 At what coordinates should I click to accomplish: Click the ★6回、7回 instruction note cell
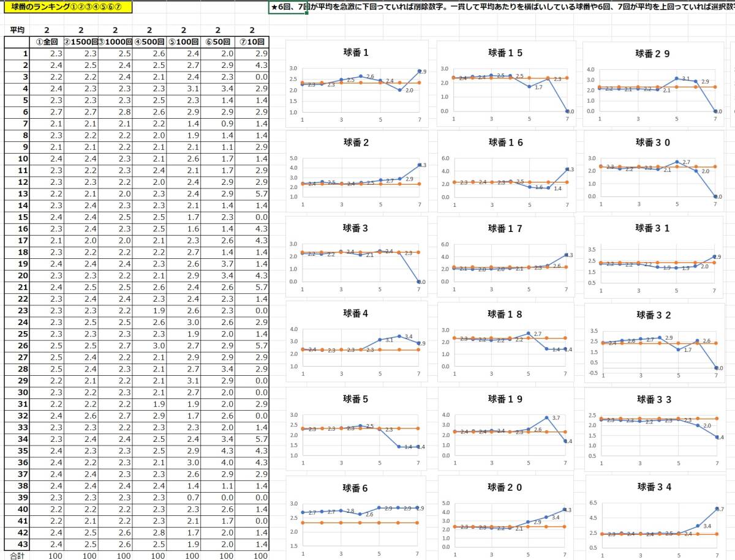502,7
